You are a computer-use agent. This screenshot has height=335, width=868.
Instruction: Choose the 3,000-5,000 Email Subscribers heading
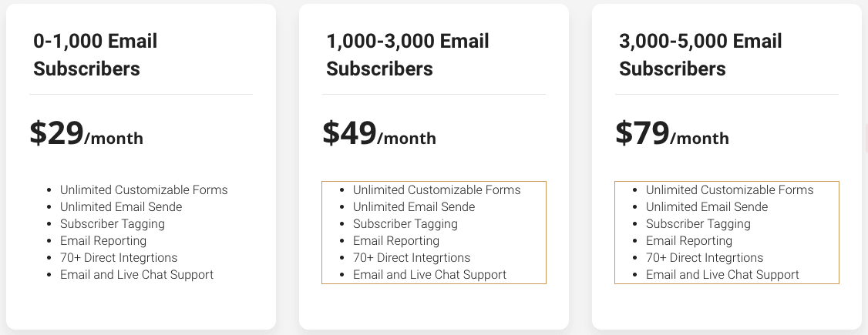tap(700, 55)
